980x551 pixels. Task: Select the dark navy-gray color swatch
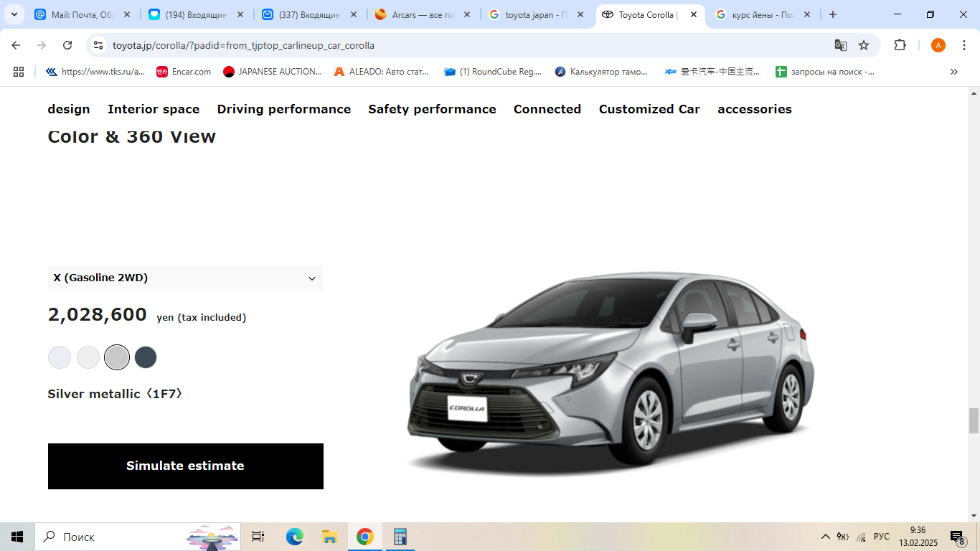pos(146,357)
